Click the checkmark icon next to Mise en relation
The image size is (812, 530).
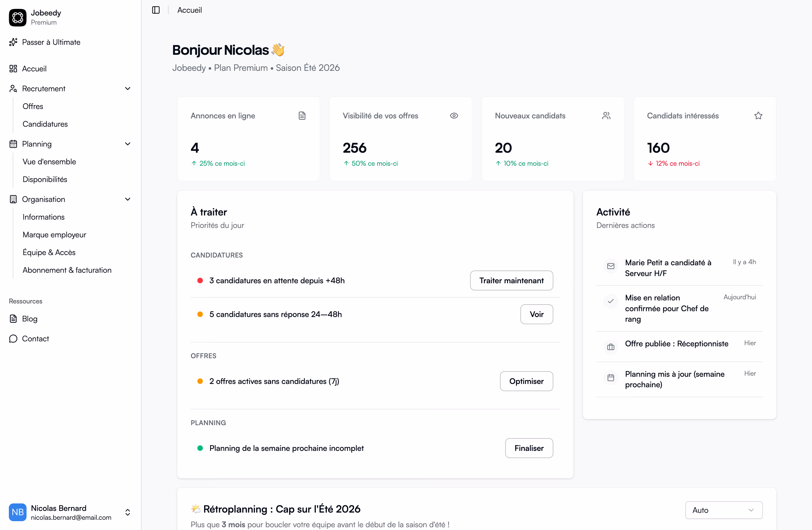point(611,301)
